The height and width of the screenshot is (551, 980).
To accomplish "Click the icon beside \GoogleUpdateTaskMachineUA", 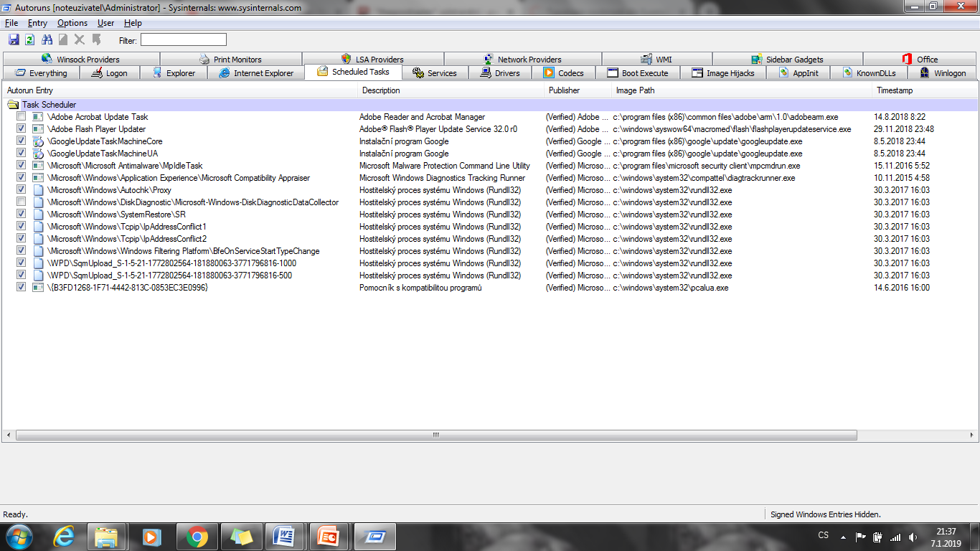I will 38,154.
